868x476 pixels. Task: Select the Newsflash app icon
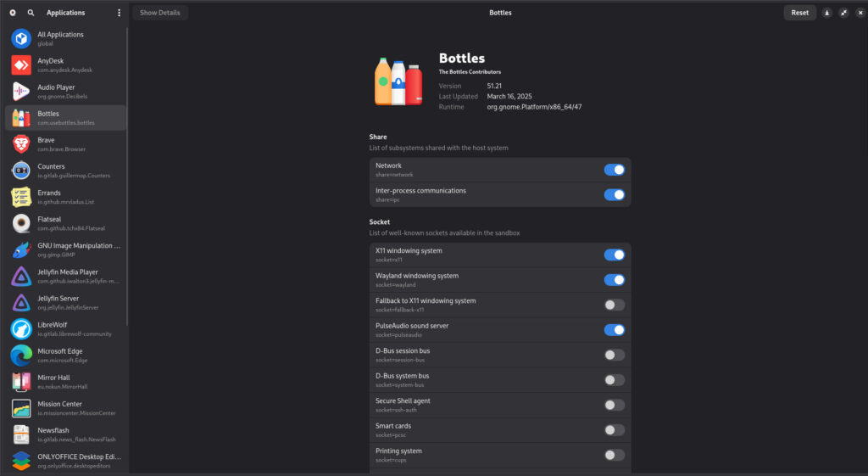click(x=21, y=434)
